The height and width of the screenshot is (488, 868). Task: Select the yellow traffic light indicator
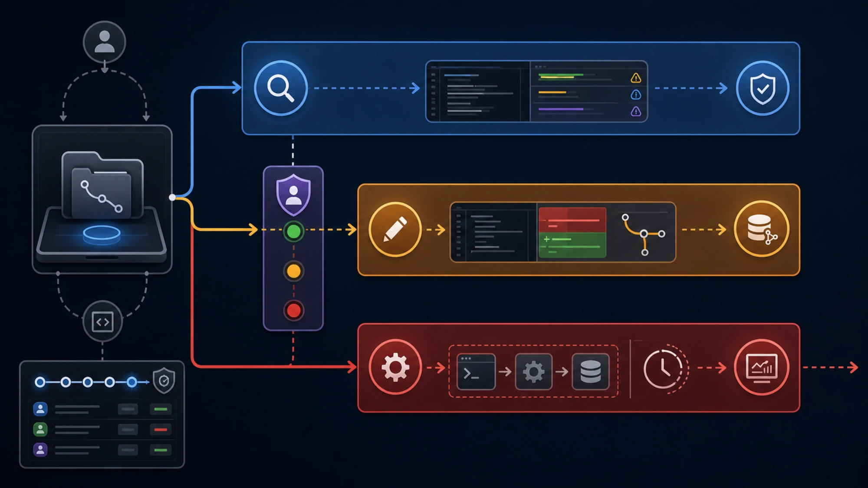coord(293,271)
